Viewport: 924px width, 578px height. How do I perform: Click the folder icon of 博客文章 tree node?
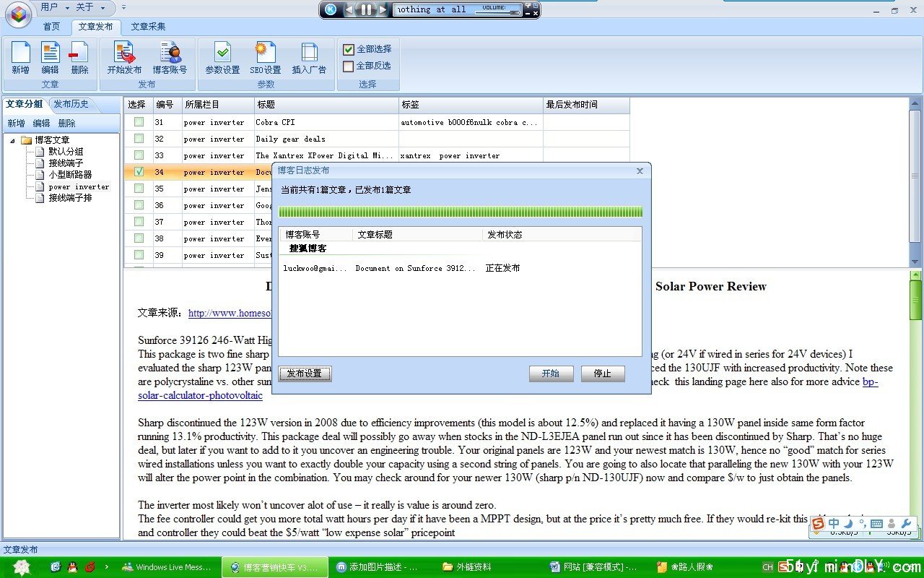point(27,140)
